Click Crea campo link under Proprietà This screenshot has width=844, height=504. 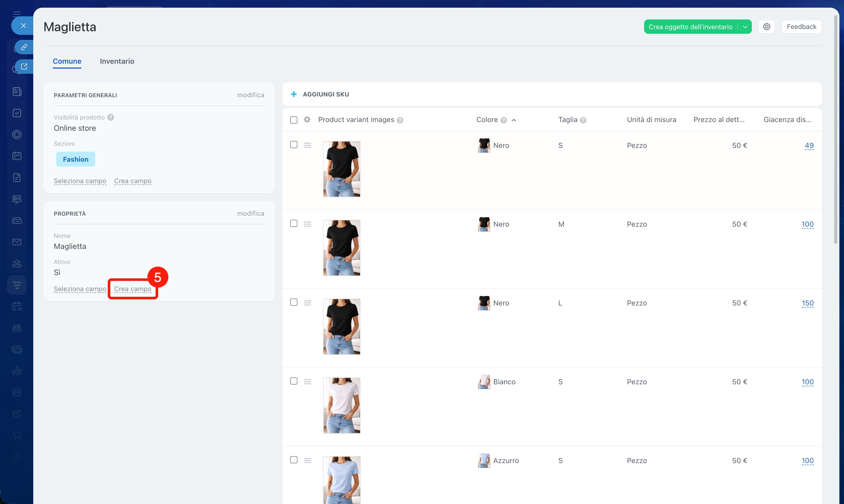[x=133, y=289]
